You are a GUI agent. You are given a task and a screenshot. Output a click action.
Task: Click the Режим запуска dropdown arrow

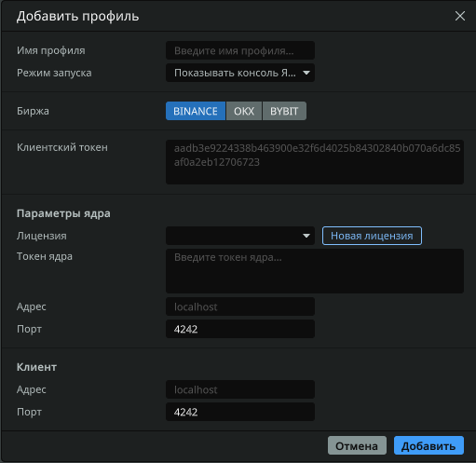coord(306,73)
